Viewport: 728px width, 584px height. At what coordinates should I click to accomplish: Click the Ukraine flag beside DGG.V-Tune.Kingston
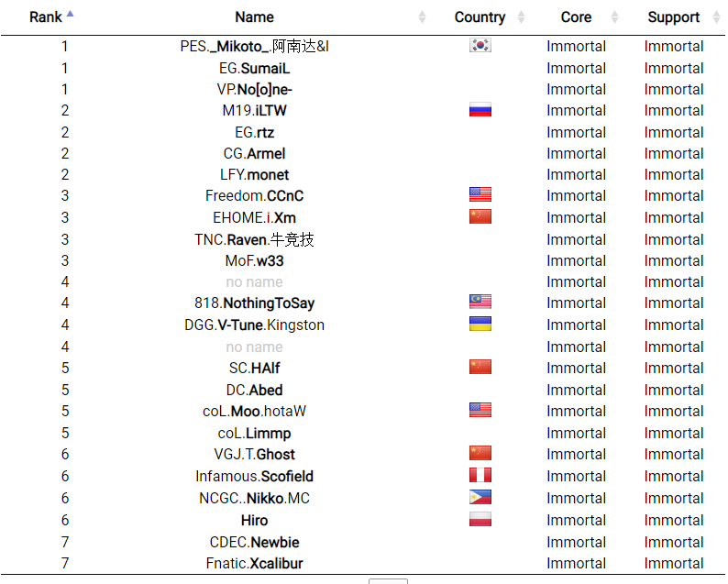480,325
